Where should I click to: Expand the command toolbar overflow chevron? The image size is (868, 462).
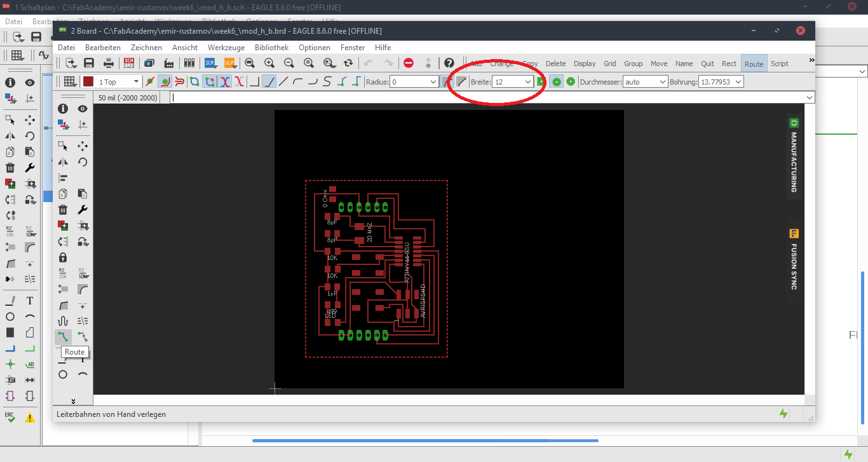click(811, 60)
